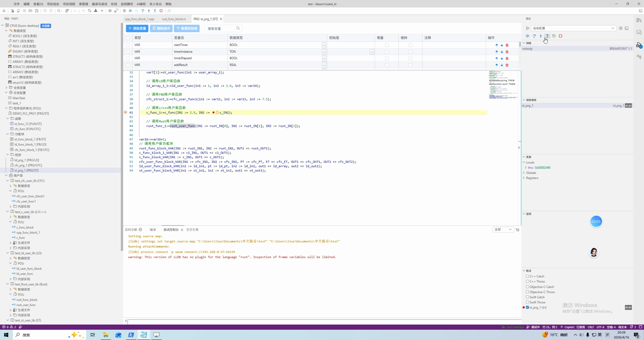Click the search magnifier in top toolbar
The width and height of the screenshot is (644, 340).
(x=59, y=10)
